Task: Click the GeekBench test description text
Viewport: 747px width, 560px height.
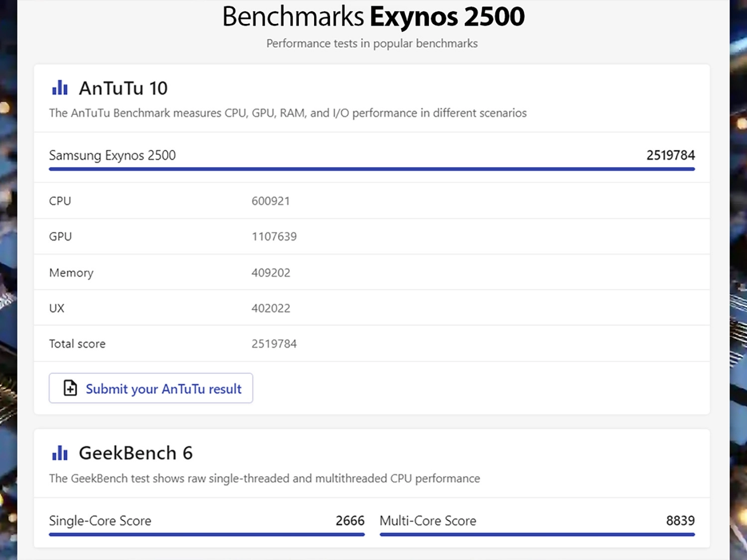Action: pyautogui.click(x=264, y=478)
